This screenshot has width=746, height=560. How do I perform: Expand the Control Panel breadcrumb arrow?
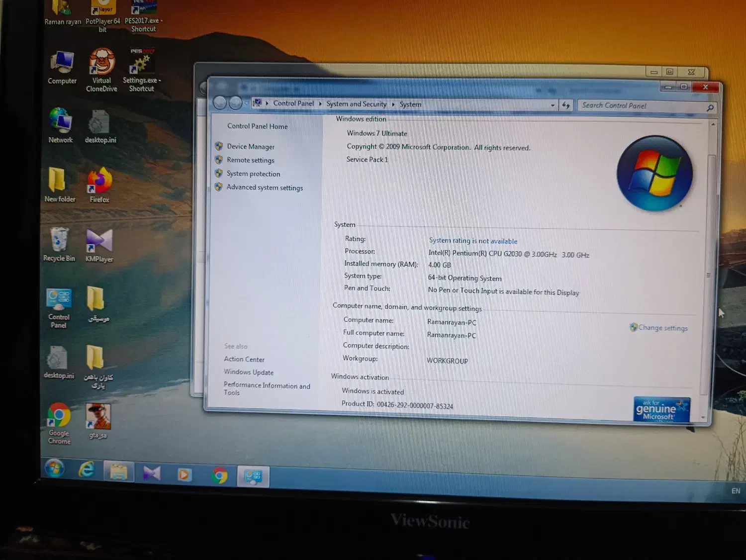click(x=320, y=104)
